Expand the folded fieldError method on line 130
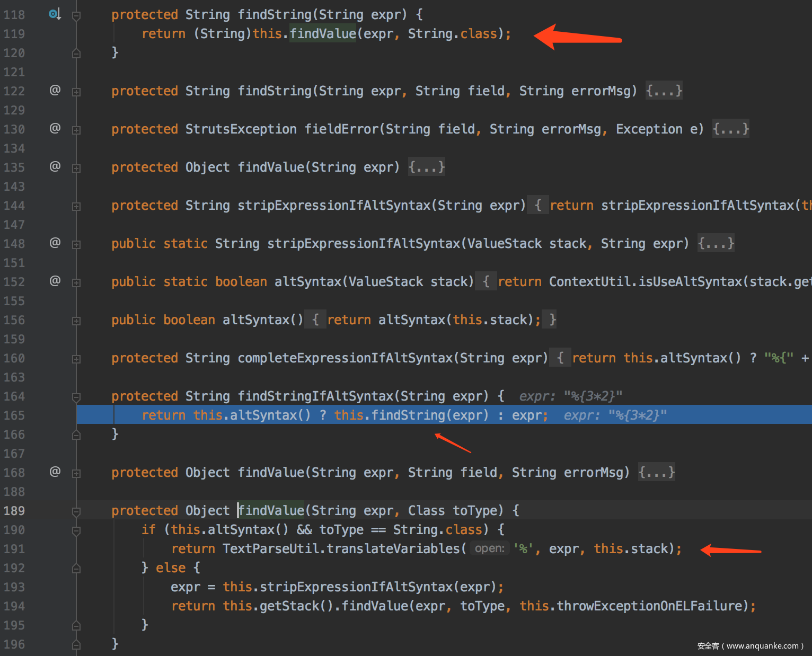 76,130
